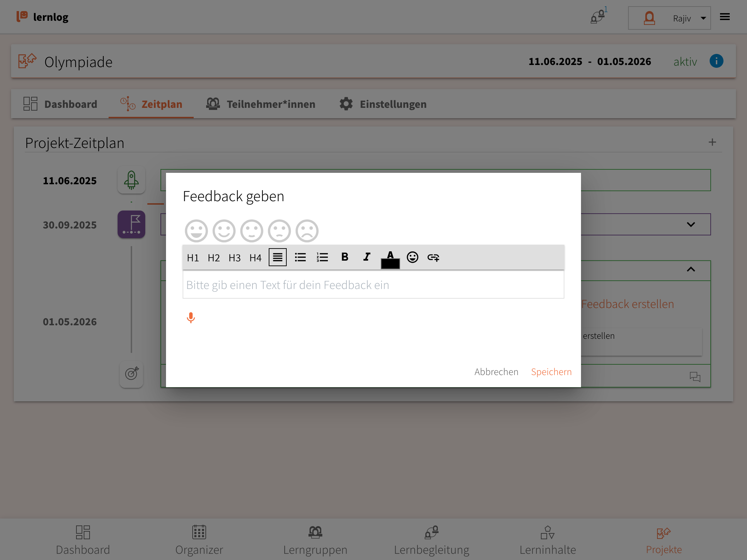Toggle bold text formatting

pos(344,257)
